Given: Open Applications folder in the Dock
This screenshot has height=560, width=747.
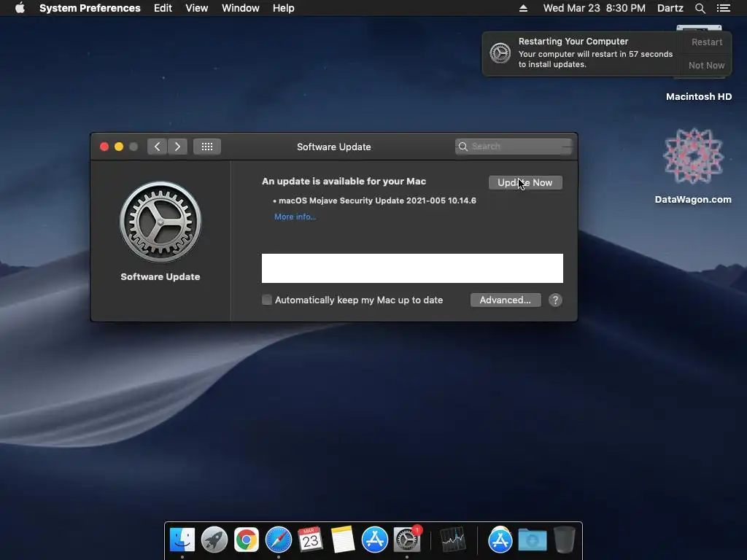Looking at the screenshot, I should coord(500,540).
